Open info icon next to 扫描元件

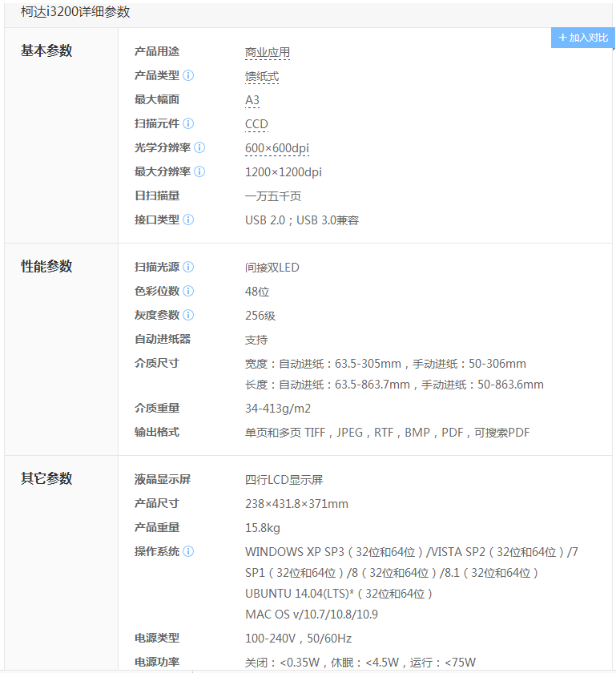(x=188, y=123)
